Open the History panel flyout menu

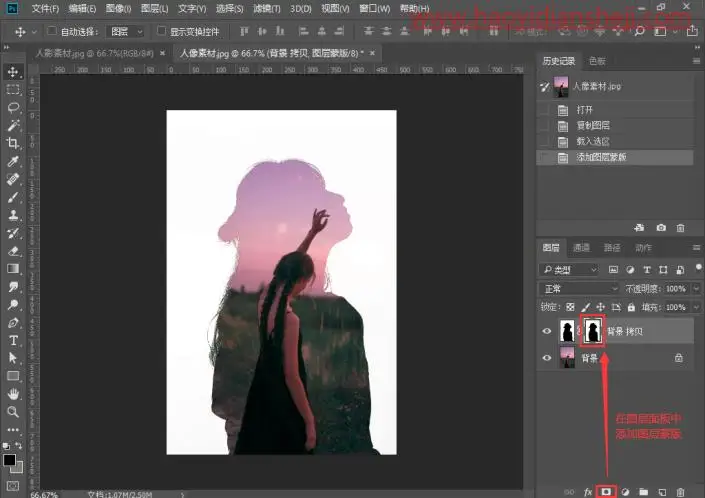click(696, 61)
